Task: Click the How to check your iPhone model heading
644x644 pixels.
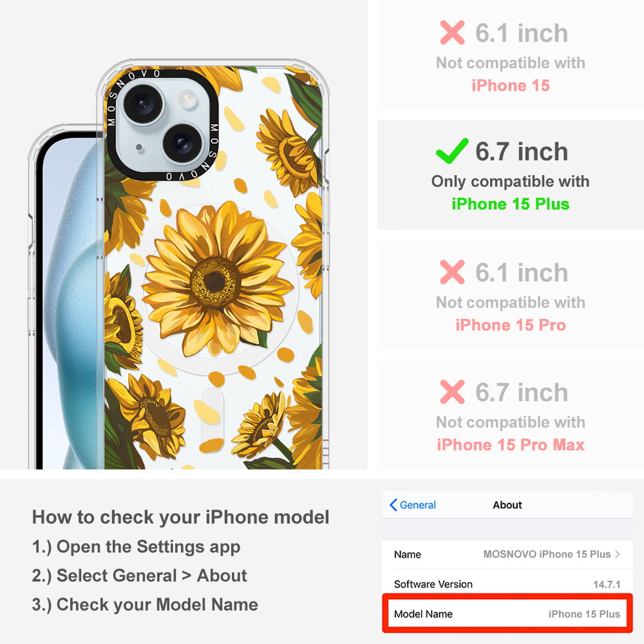Action: (181, 516)
